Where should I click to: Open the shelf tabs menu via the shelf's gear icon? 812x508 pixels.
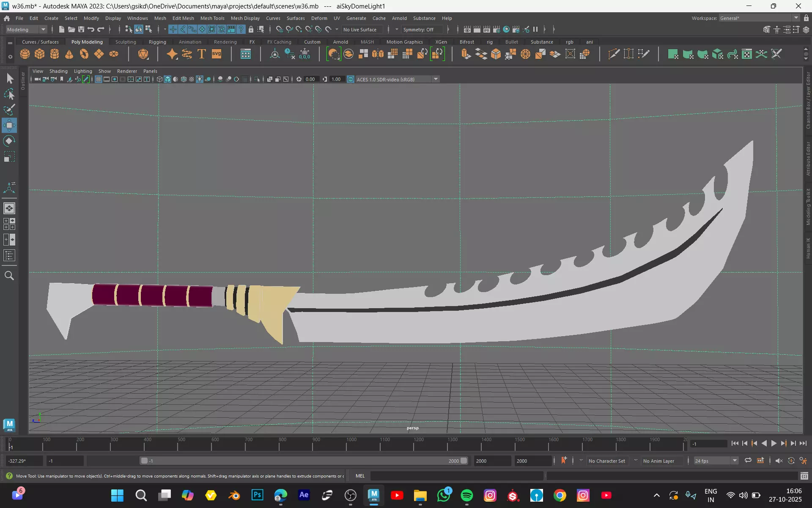[10, 56]
